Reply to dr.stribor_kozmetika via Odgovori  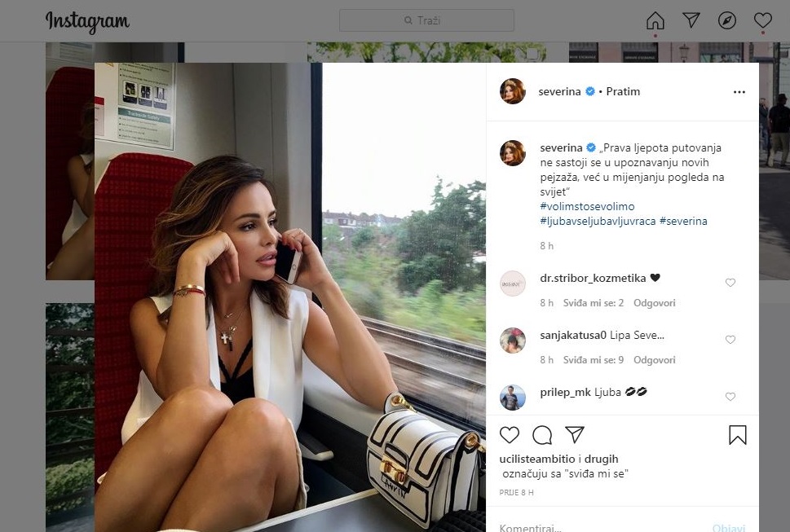coord(654,303)
